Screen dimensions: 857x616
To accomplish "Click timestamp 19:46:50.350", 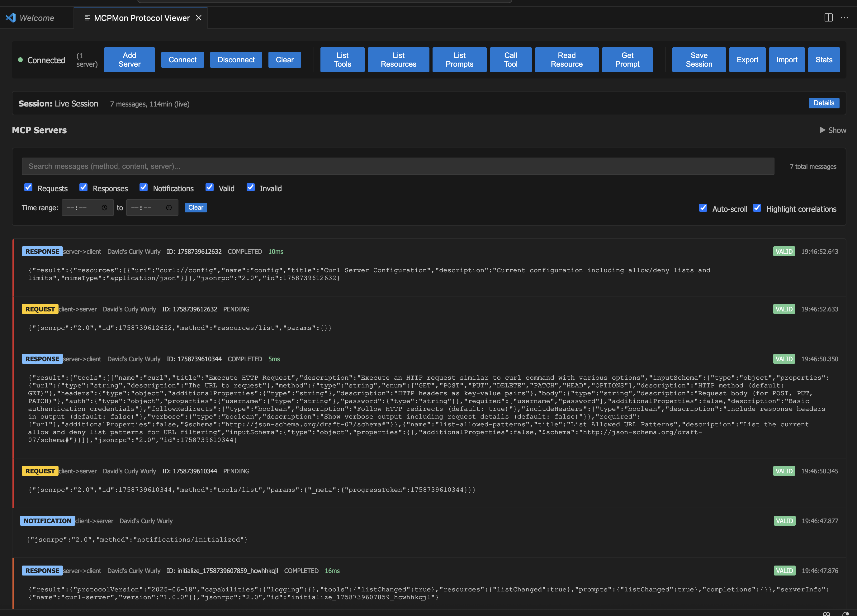I will (x=820, y=359).
